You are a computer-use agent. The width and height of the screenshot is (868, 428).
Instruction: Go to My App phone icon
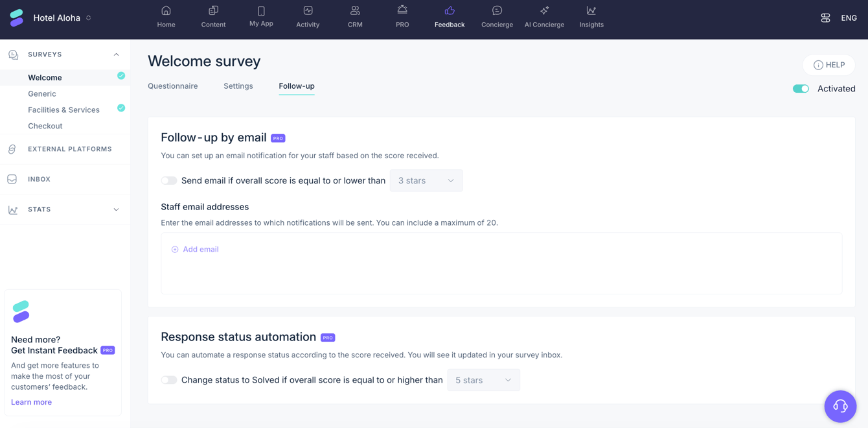point(261,11)
